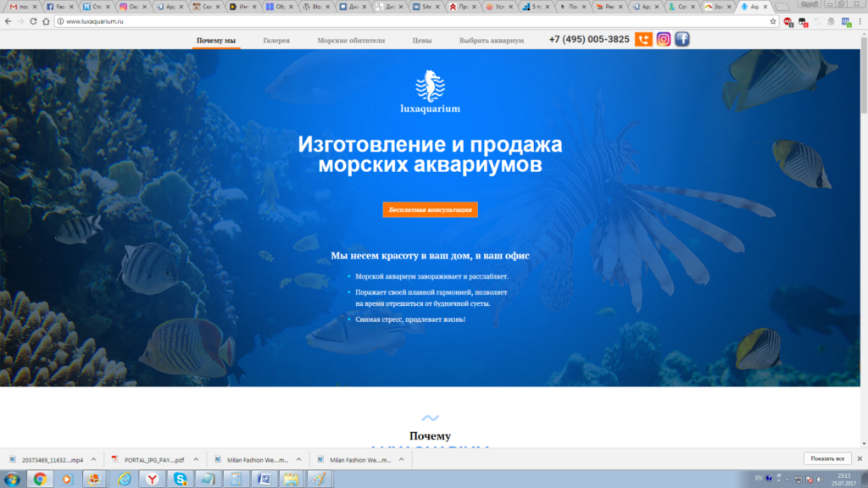The height and width of the screenshot is (488, 868).
Task: Open Chrome three-dot menu
Action: 860,21
